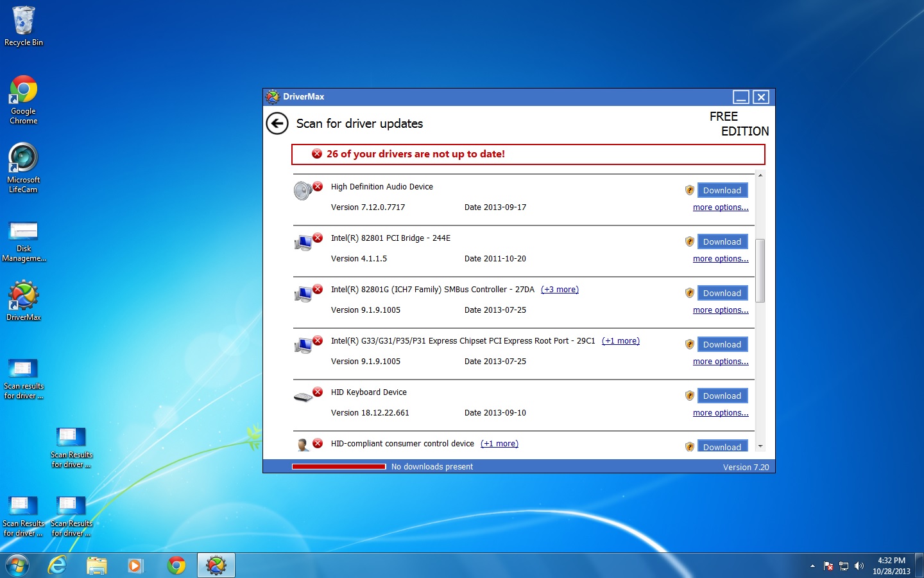Viewport: 924px width, 578px height.
Task: Select the HID-compliant consumer control device icon
Action: click(303, 444)
